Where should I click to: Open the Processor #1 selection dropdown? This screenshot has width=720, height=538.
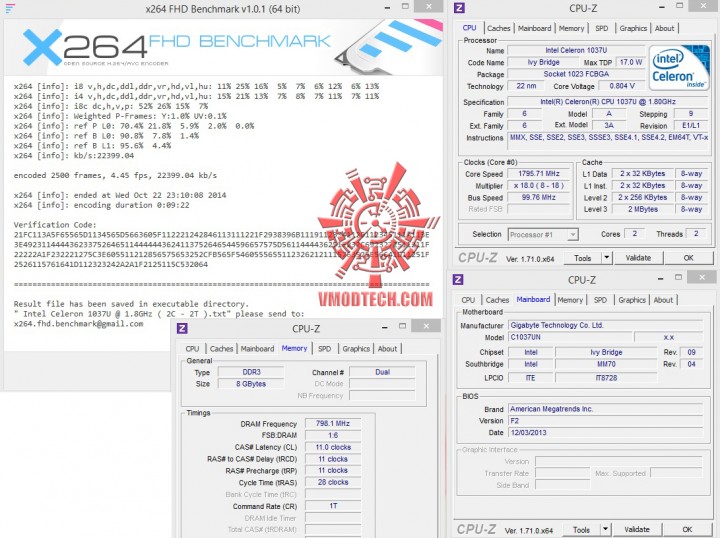pyautogui.click(x=543, y=235)
